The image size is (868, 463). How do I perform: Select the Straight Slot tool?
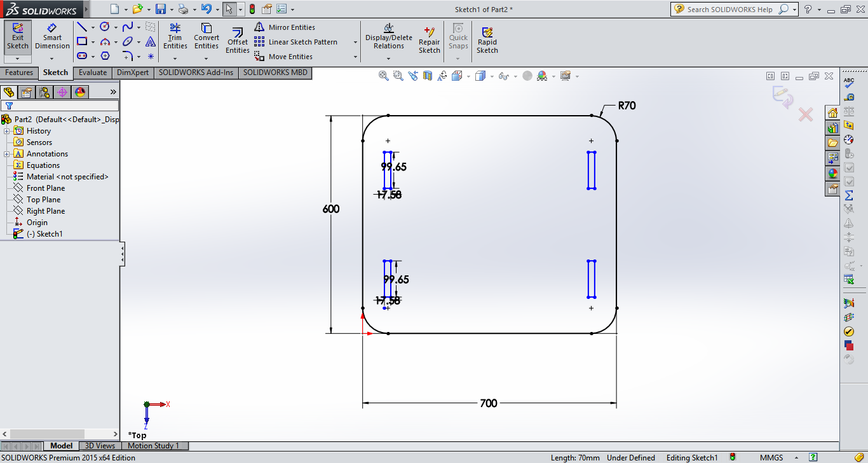click(82, 56)
